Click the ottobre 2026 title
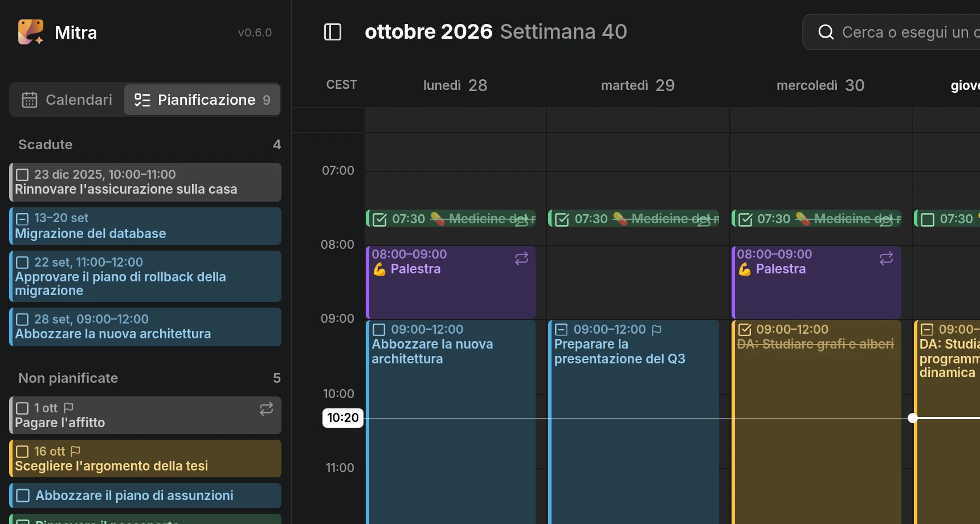 [428, 32]
